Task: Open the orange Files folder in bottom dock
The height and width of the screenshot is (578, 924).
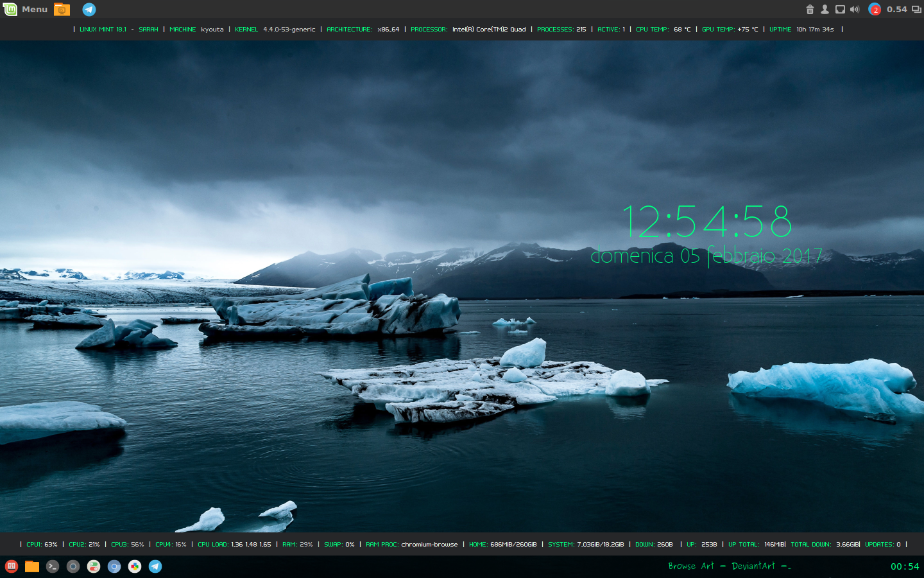Action: [x=32, y=566]
